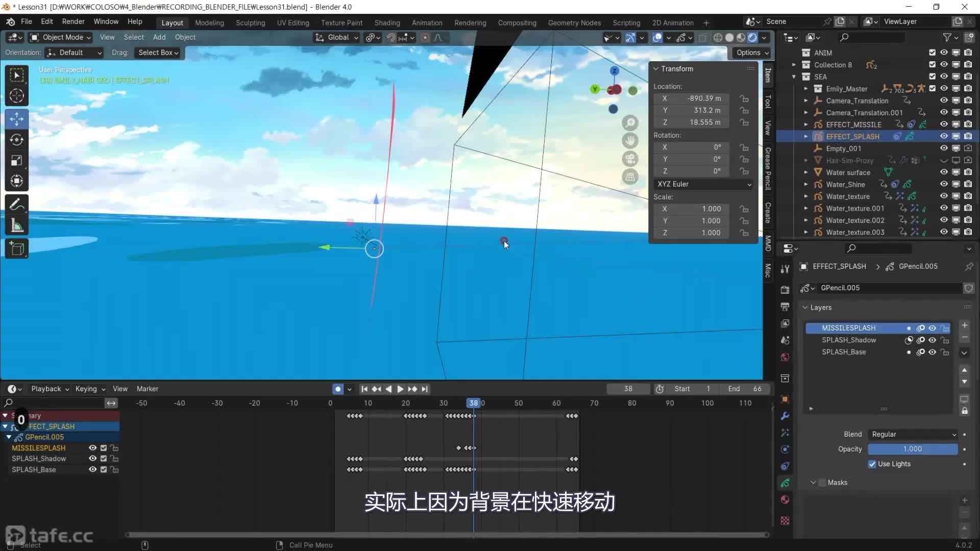Switch to the Sculpting workspace tab
This screenshot has height=551, width=980.
click(250, 23)
